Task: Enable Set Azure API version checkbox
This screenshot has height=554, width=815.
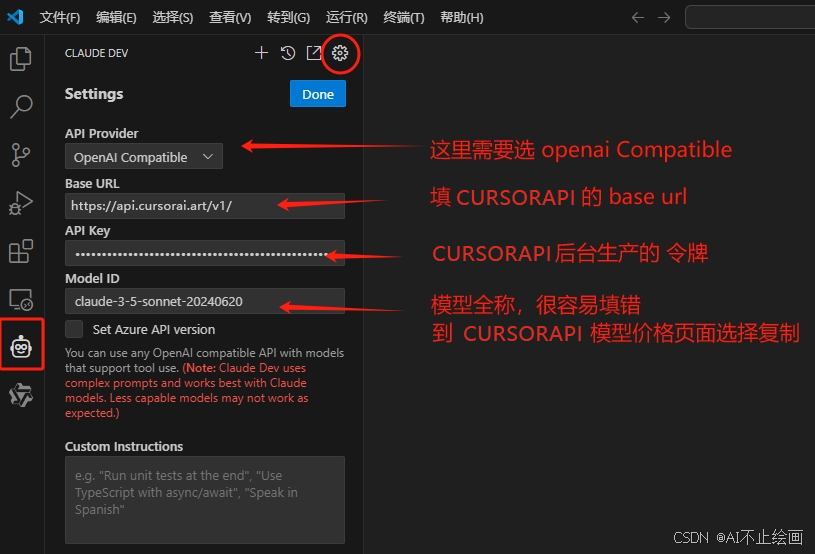Action: (74, 329)
